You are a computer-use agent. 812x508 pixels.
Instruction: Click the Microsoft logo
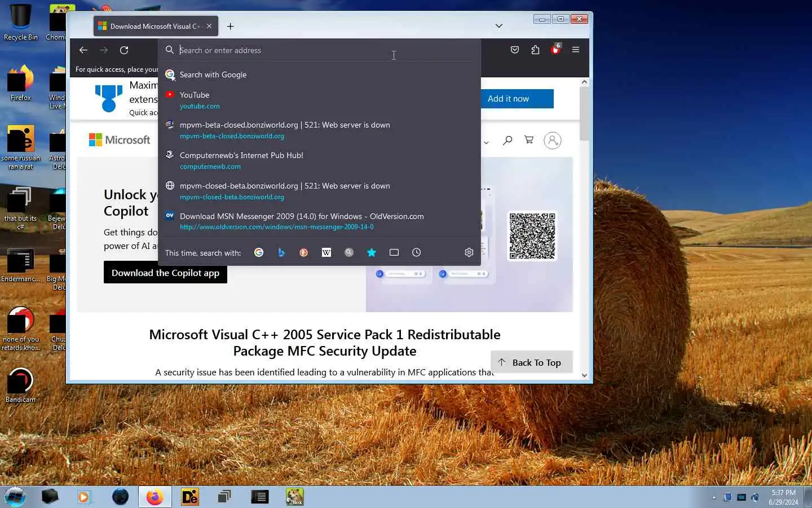click(x=120, y=140)
